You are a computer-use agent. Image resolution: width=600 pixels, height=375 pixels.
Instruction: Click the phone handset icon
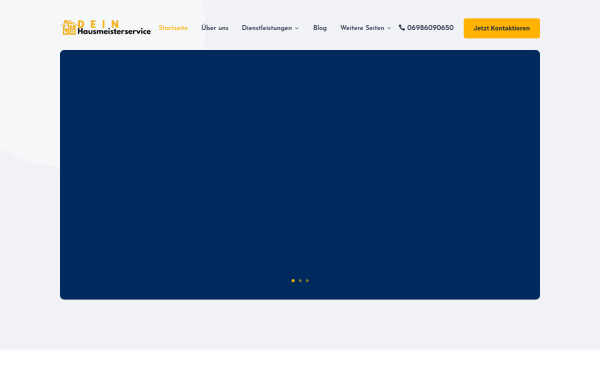pos(402,28)
